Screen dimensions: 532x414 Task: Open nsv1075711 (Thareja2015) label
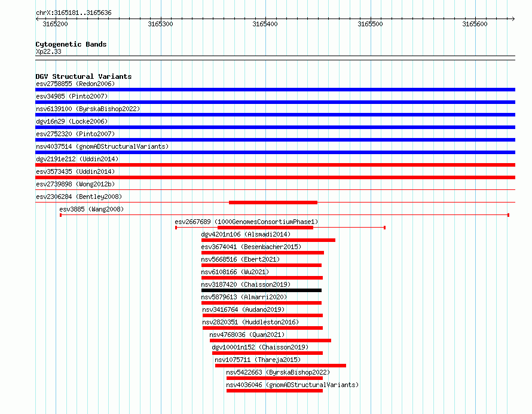[258, 360]
